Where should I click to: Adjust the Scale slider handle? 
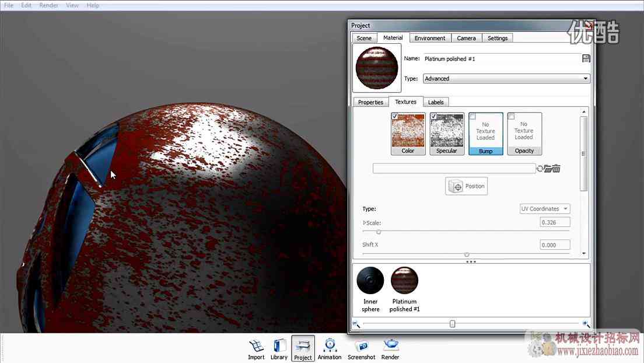click(378, 232)
